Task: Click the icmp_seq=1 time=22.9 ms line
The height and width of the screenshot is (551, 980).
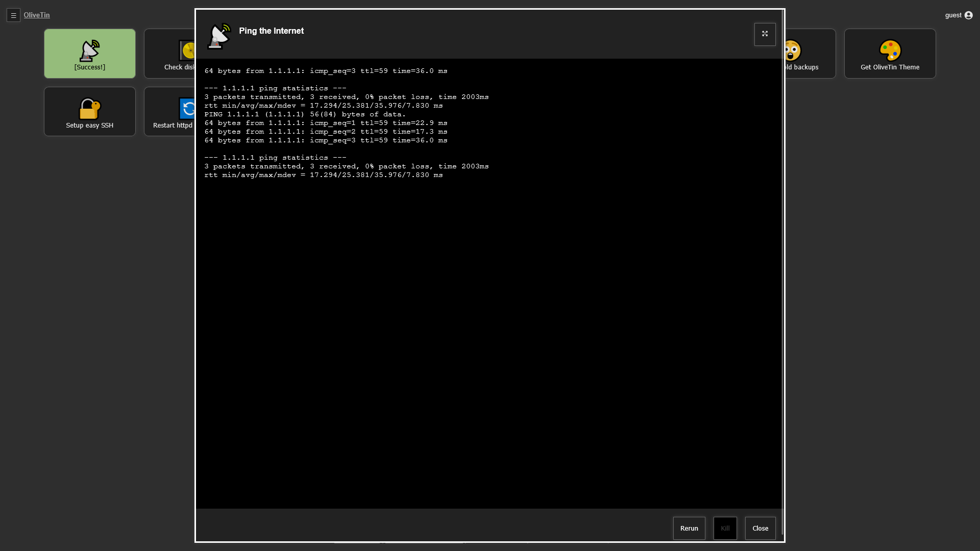Action: click(326, 123)
